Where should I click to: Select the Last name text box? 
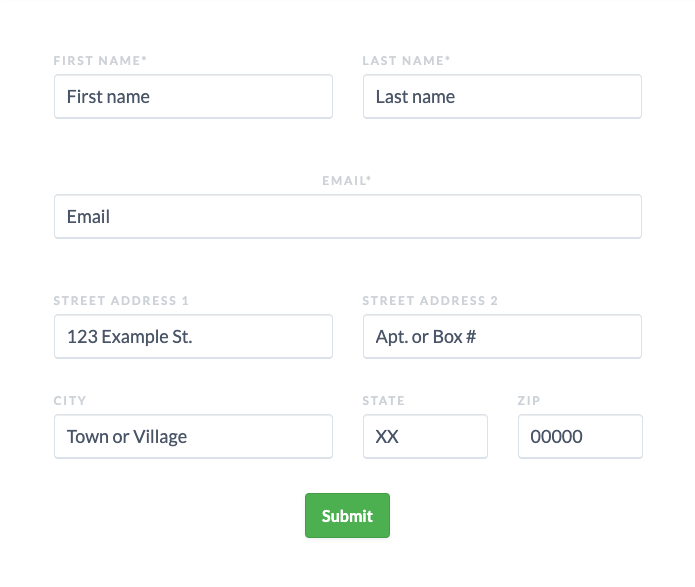click(x=502, y=97)
